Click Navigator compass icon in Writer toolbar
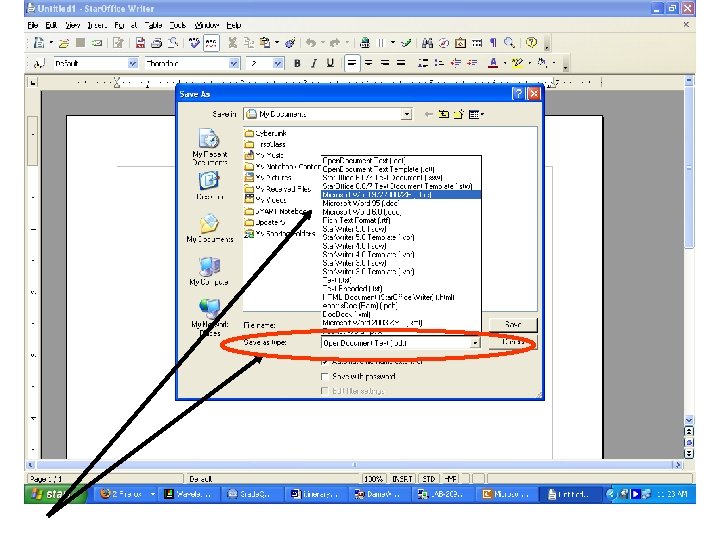 tap(444, 43)
